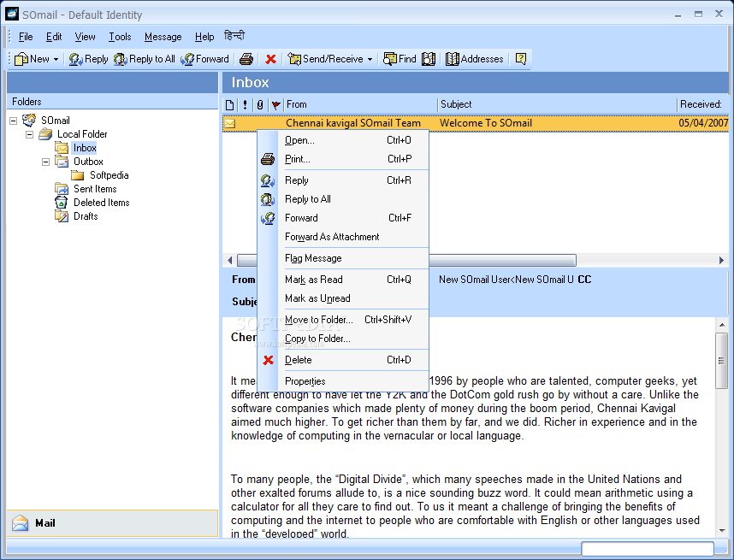This screenshot has width=734, height=560.
Task: Click the Drafts folder icon
Action: point(62,216)
